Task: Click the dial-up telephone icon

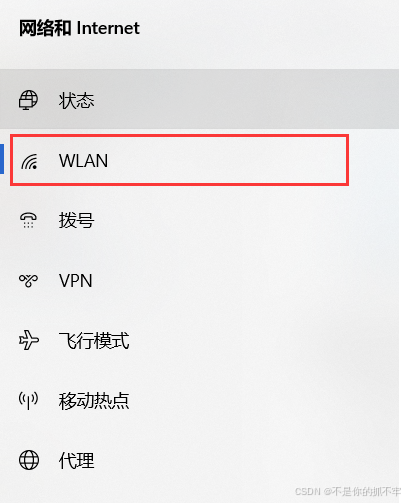Action: click(x=28, y=220)
